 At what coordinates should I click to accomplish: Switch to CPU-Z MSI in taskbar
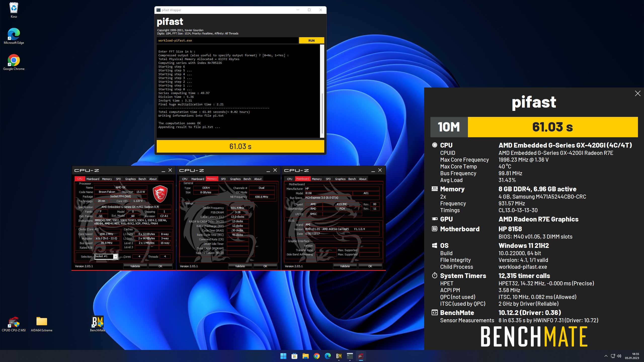pyautogui.click(x=361, y=356)
